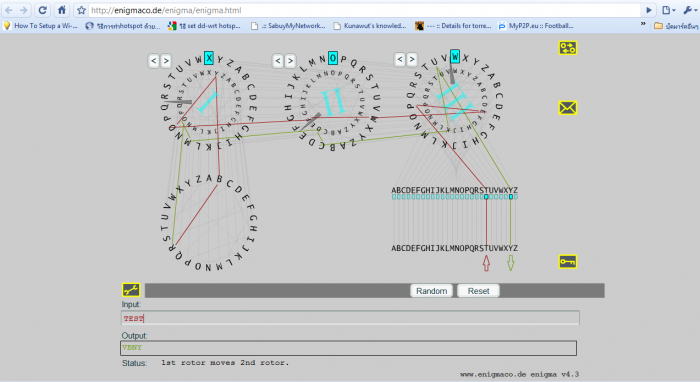Click the browser reload button

click(x=42, y=10)
